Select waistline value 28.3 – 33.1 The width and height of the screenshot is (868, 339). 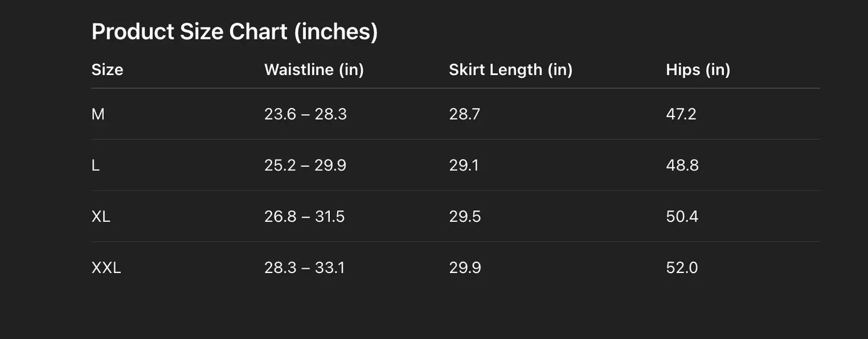tap(305, 268)
